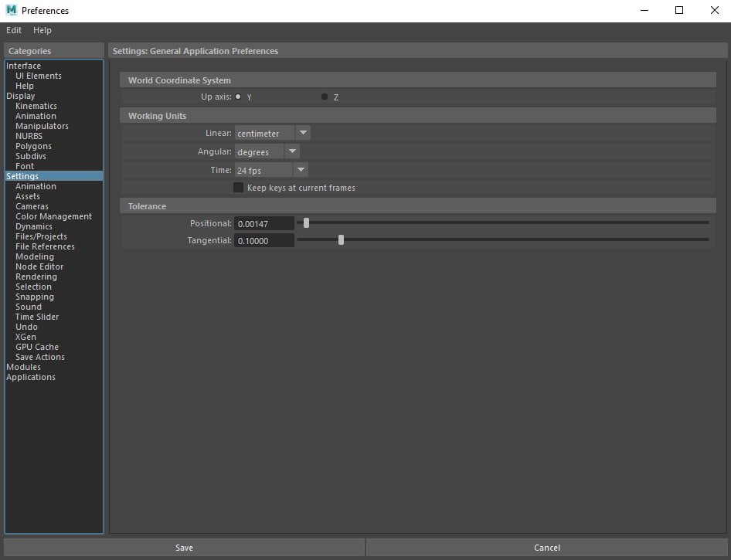Save the preferences

[x=184, y=548]
